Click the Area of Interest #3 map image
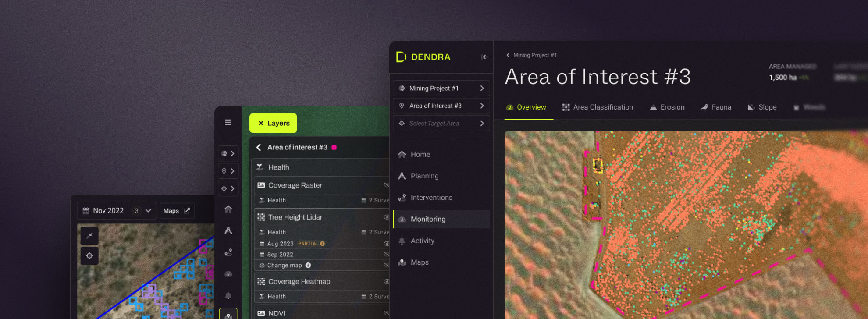 pyautogui.click(x=686, y=225)
